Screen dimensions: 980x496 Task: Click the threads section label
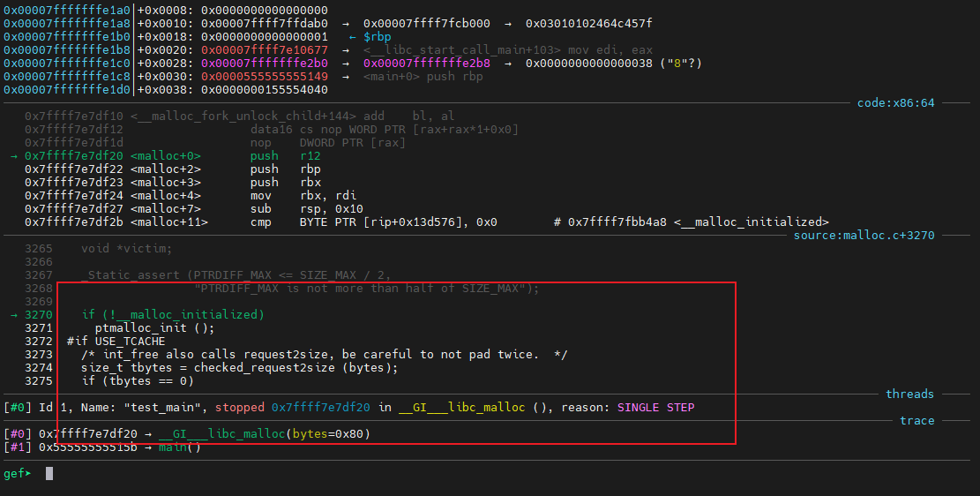(909, 395)
